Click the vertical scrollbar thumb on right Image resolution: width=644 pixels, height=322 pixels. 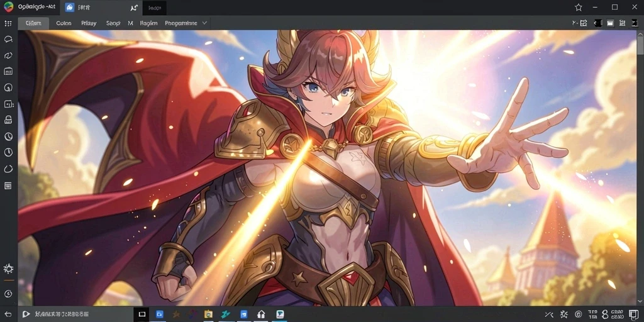[x=640, y=43]
